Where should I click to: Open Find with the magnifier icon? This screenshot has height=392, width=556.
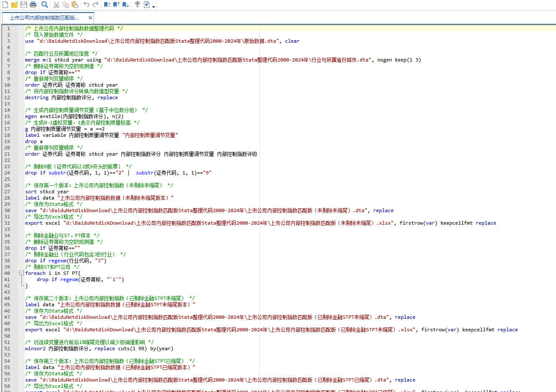45,5
